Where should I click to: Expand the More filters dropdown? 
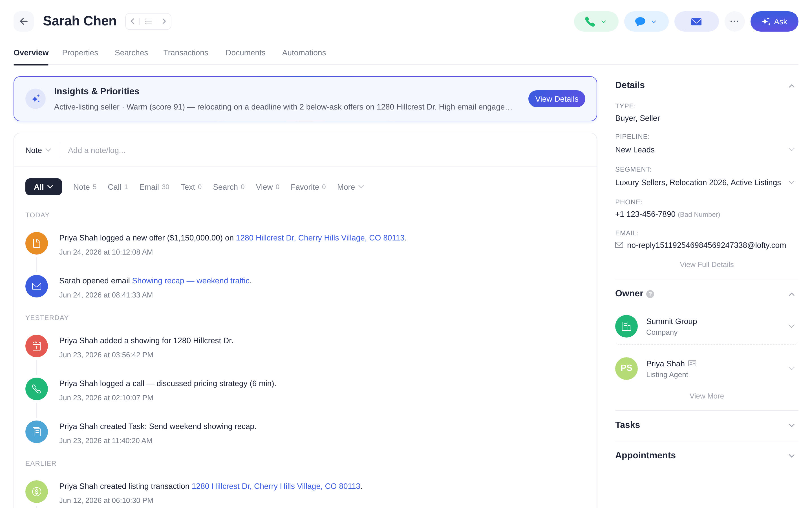point(350,187)
